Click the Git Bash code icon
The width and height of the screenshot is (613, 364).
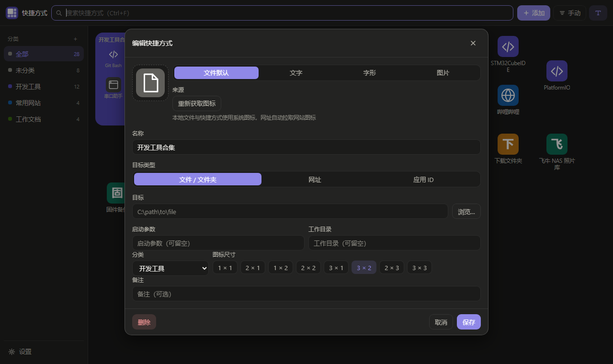(114, 54)
